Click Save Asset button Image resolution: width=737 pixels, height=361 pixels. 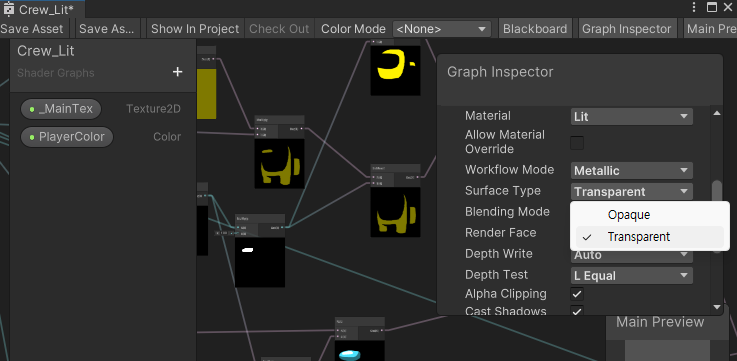point(34,29)
